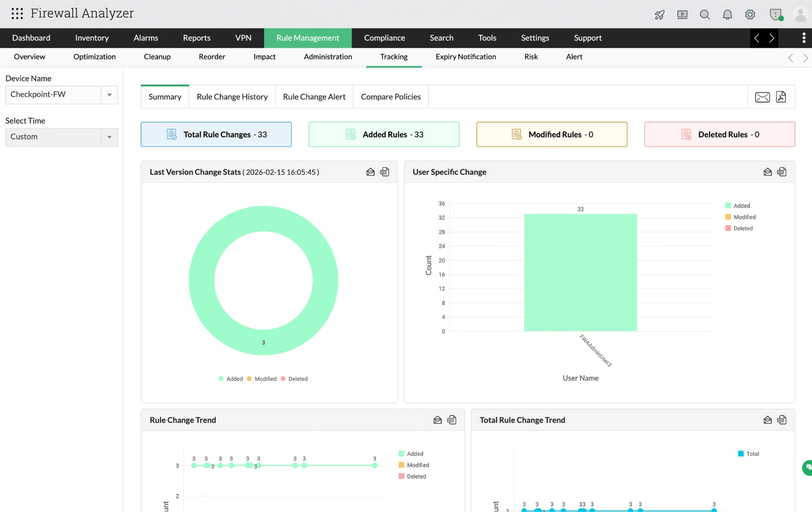The height and width of the screenshot is (512, 812).
Task: Open the VPN main tab
Action: 243,38
